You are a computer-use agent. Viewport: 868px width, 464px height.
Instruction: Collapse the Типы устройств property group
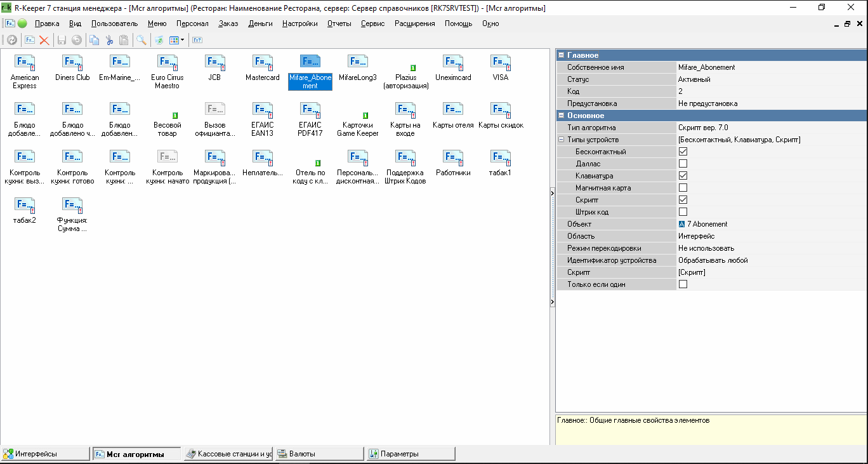(x=561, y=140)
